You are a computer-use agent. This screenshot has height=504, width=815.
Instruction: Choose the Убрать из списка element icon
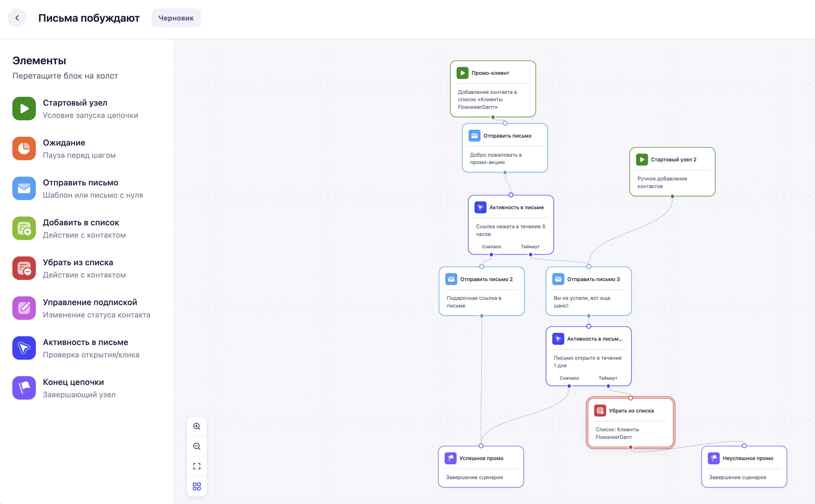pos(24,268)
